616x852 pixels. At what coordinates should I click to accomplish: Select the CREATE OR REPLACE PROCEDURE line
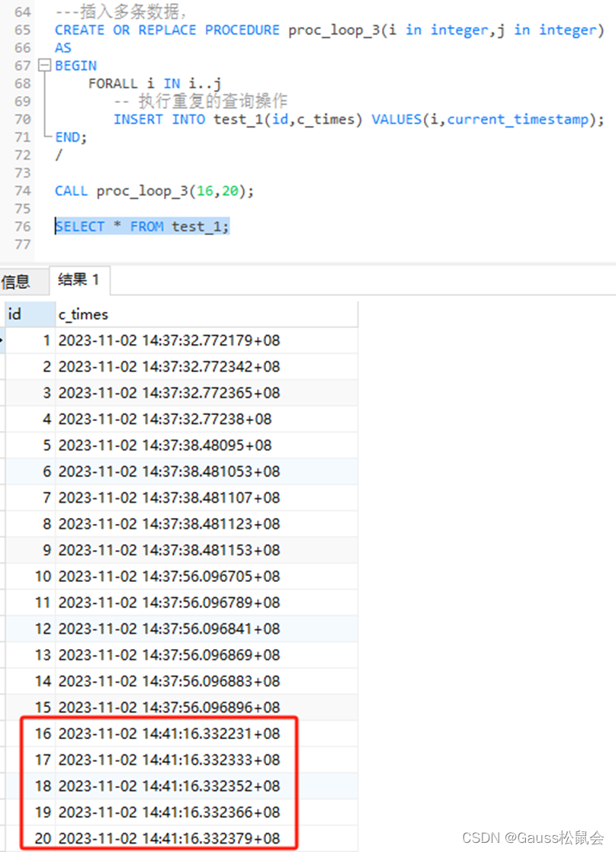pyautogui.click(x=229, y=30)
